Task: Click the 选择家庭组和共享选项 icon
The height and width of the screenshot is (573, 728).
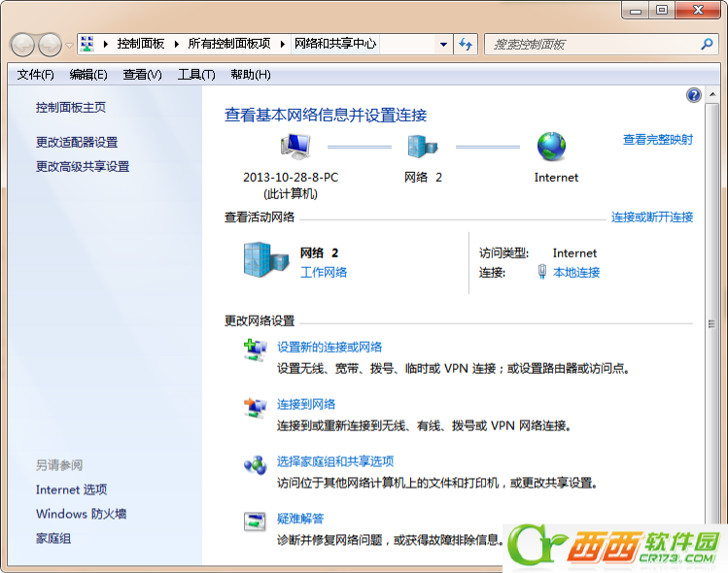Action: pyautogui.click(x=255, y=465)
